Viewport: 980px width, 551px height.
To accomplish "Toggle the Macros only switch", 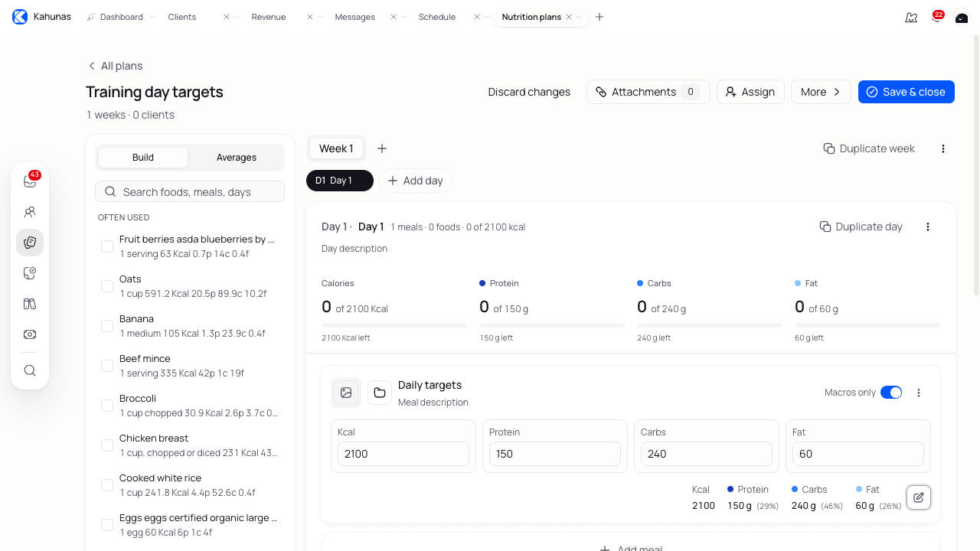I will (x=891, y=393).
